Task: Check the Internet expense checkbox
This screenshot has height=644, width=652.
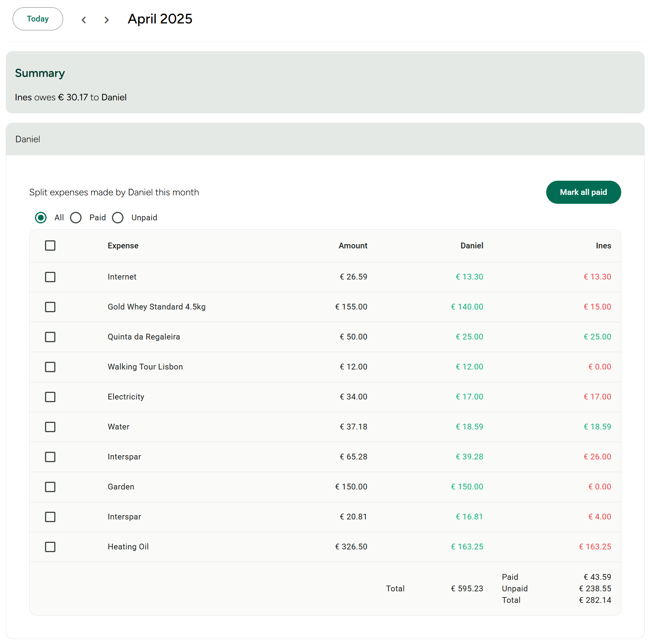Action: [x=50, y=277]
